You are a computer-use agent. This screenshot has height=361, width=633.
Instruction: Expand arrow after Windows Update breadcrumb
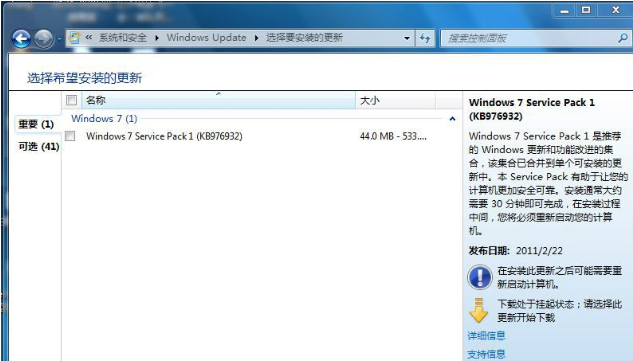(x=256, y=38)
